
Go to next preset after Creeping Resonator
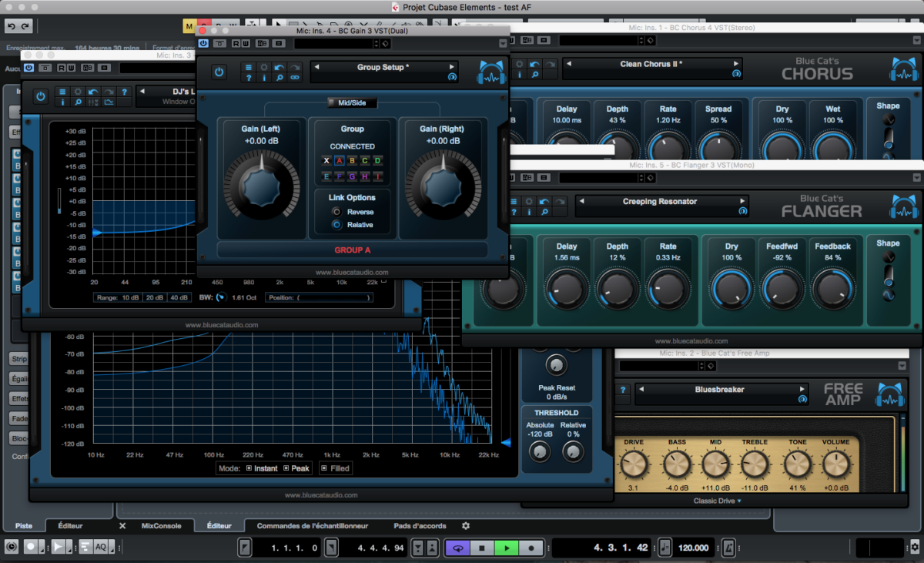743,202
